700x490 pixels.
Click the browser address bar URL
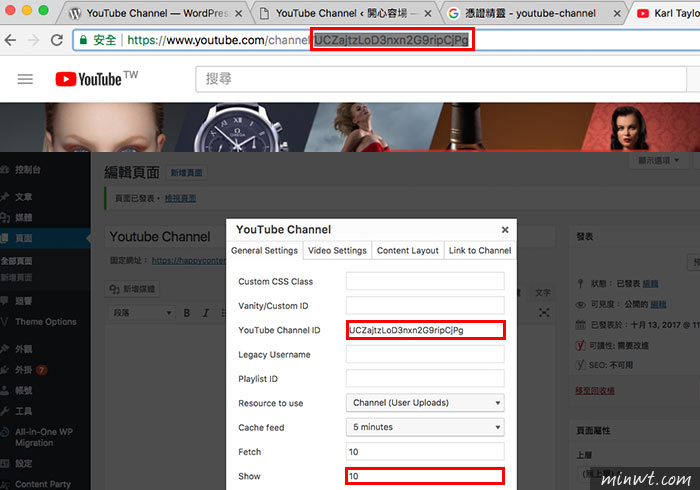[x=298, y=40]
